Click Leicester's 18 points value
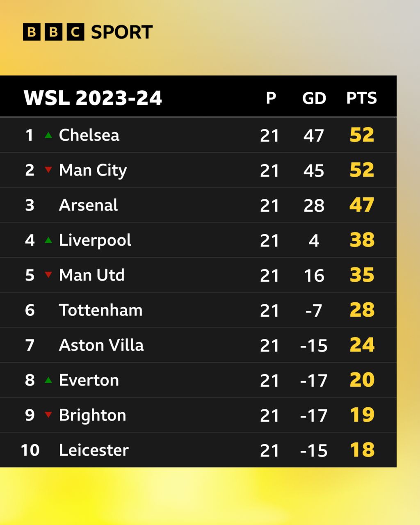 (x=362, y=450)
